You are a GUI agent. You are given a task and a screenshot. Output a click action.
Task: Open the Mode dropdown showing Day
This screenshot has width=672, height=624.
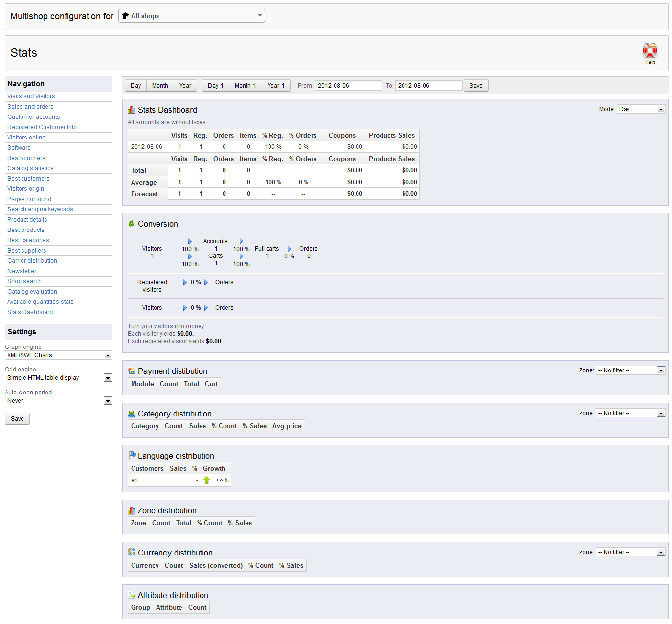point(641,109)
